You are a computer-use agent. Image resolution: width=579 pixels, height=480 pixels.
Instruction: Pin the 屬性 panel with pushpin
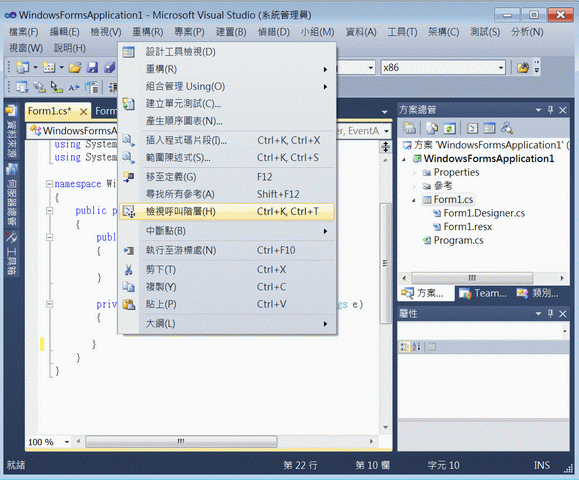pos(551,313)
